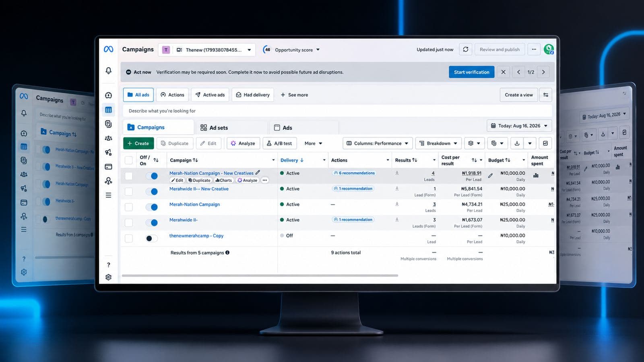Screen dimensions: 644x362
Task: Open ads reporting documents icon in sidebar
Action: [x=108, y=124]
